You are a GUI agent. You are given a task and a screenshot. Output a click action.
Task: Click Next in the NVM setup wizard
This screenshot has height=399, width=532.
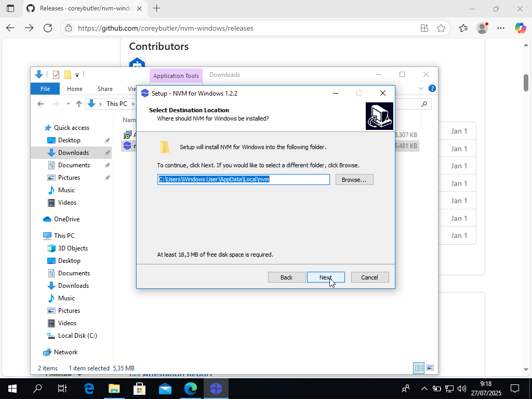coord(326,277)
